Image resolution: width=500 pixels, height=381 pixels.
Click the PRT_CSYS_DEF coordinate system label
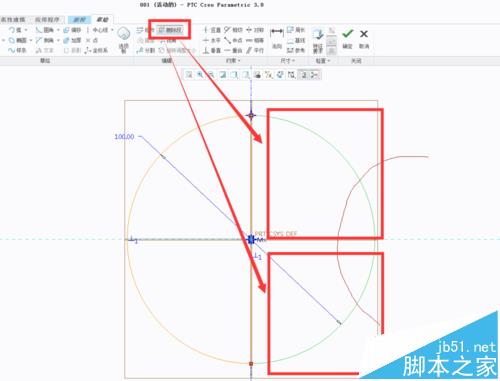[x=276, y=233]
